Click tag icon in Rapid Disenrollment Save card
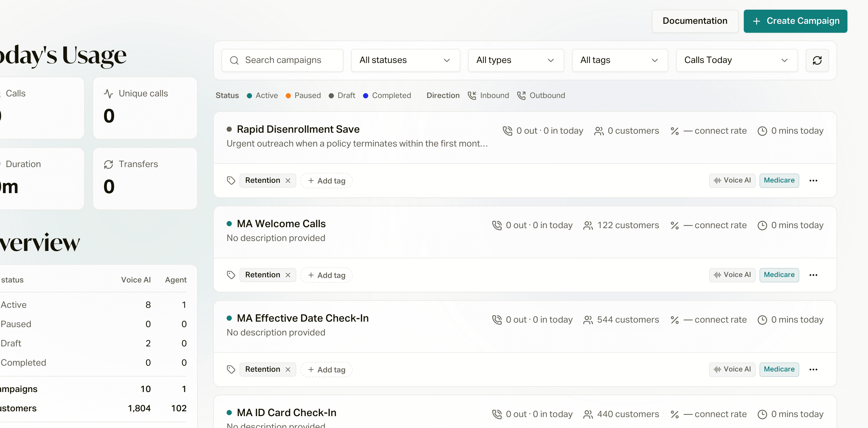The width and height of the screenshot is (868, 428). pos(231,181)
